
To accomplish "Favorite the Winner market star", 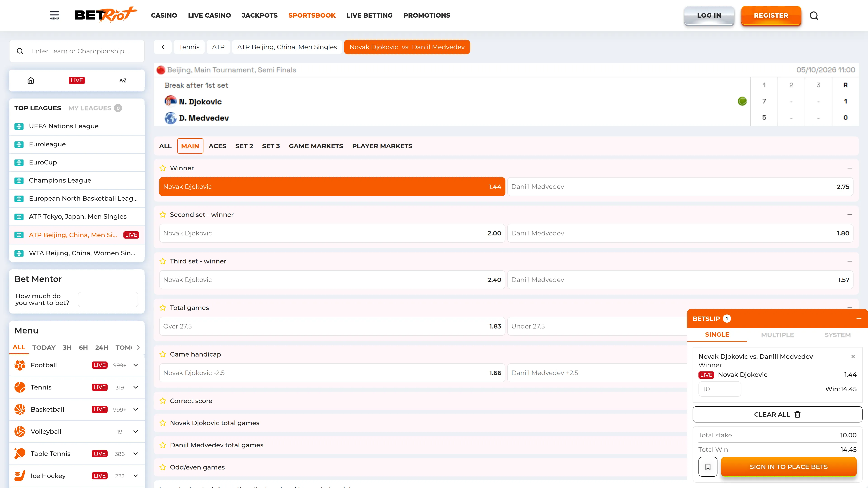I will tap(163, 168).
